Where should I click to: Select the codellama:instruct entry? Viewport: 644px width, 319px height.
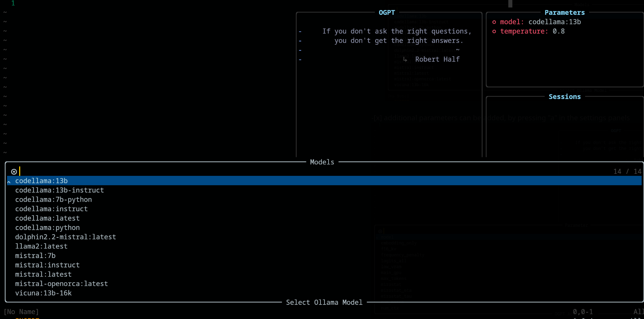point(52,209)
